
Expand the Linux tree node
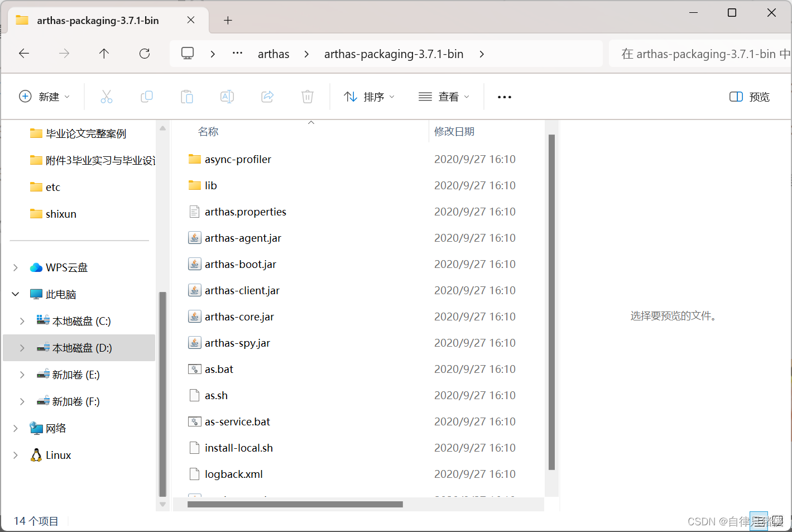(16, 455)
